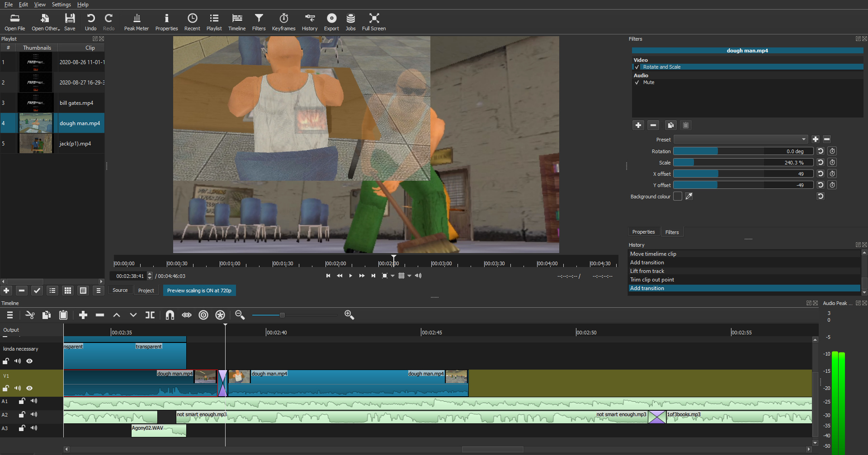Open the Export panel

[331, 22]
